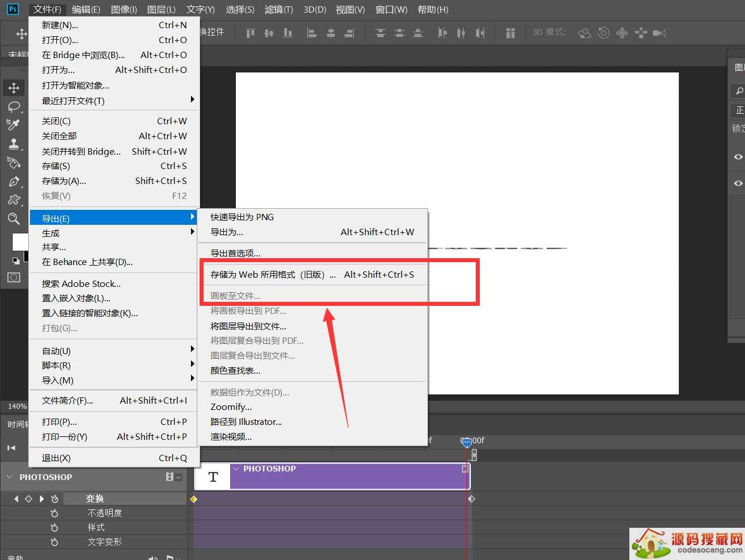Add or remove keyframe diamond for 变换
The width and height of the screenshot is (745, 560).
(x=28, y=499)
